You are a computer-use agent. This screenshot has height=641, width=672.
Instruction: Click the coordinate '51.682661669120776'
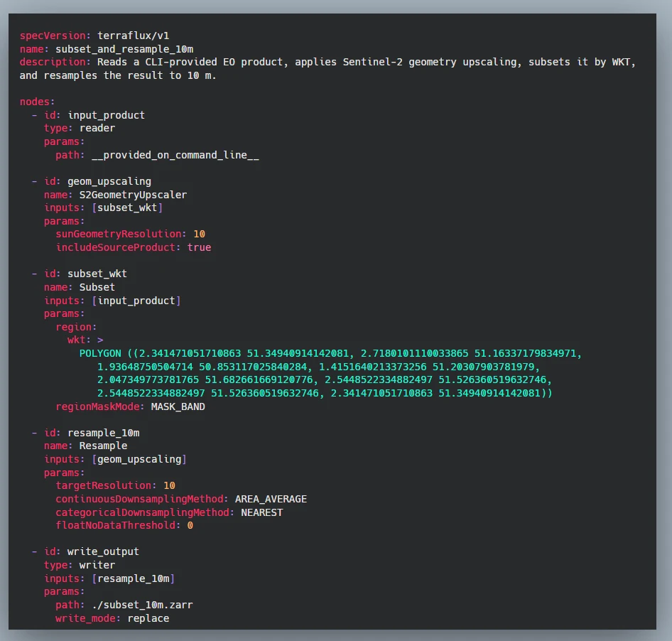pyautogui.click(x=259, y=380)
